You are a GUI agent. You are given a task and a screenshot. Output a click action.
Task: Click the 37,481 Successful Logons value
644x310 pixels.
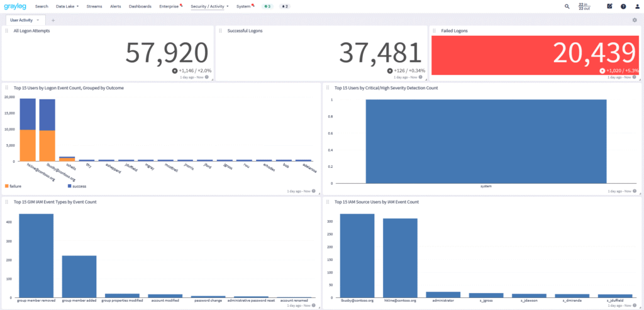click(x=380, y=53)
